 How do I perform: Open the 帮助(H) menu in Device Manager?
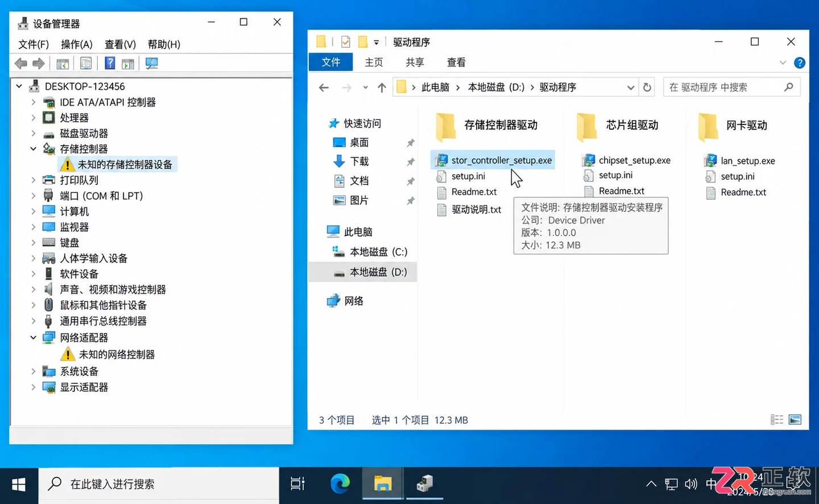tap(164, 44)
